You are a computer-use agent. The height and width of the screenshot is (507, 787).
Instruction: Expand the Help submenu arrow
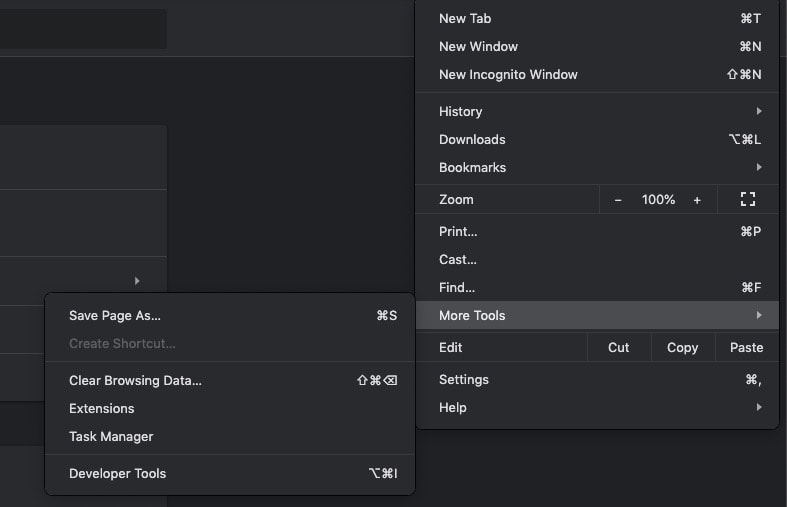pyautogui.click(x=759, y=407)
